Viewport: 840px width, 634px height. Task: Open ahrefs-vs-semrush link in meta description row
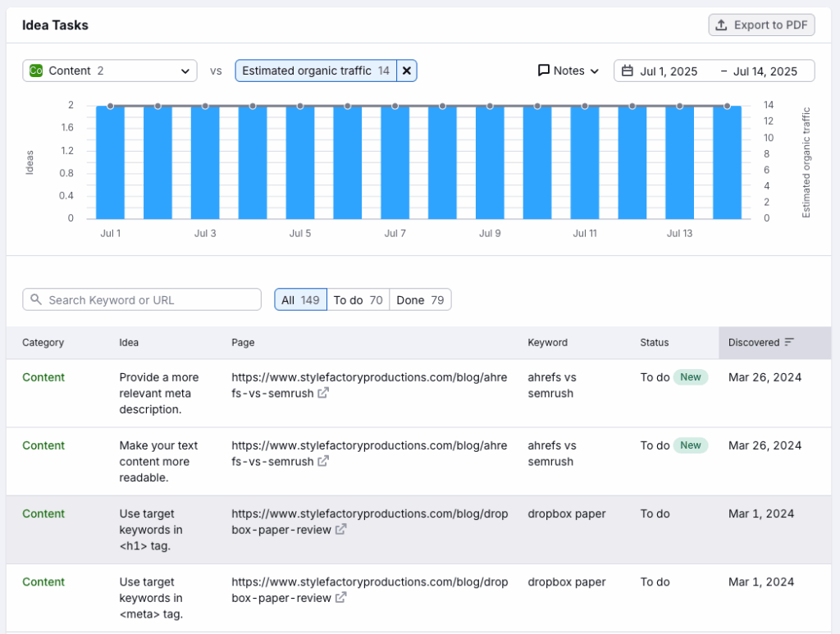coord(369,385)
